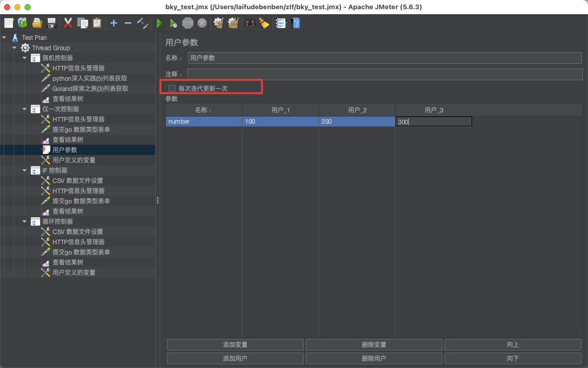Start the test with green play icon
588x368 pixels.
pos(159,24)
